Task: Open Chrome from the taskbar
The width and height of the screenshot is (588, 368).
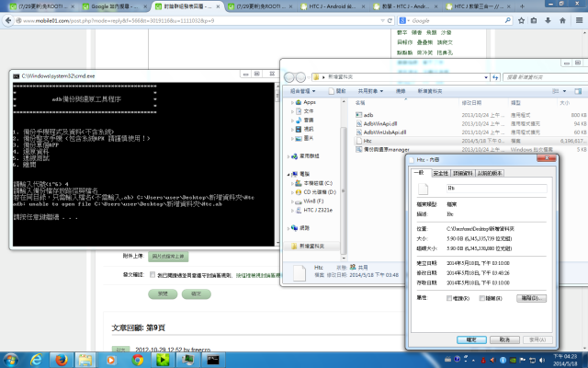Action: [137, 360]
